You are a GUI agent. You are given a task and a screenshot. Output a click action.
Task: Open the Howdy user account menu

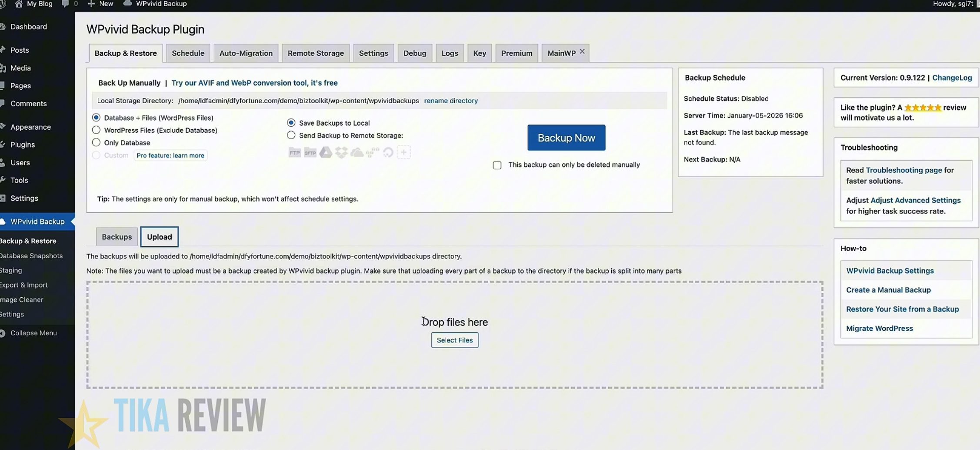click(953, 4)
